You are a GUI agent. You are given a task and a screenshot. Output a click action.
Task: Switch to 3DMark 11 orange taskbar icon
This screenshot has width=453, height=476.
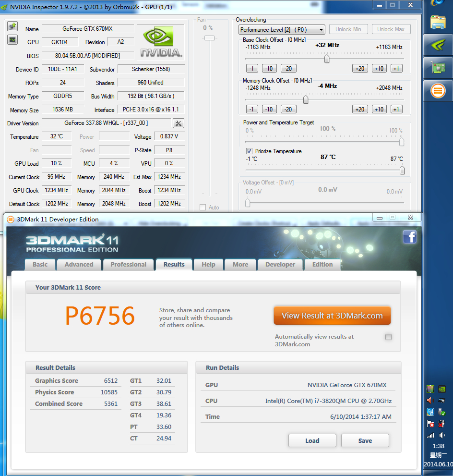pyautogui.click(x=438, y=90)
